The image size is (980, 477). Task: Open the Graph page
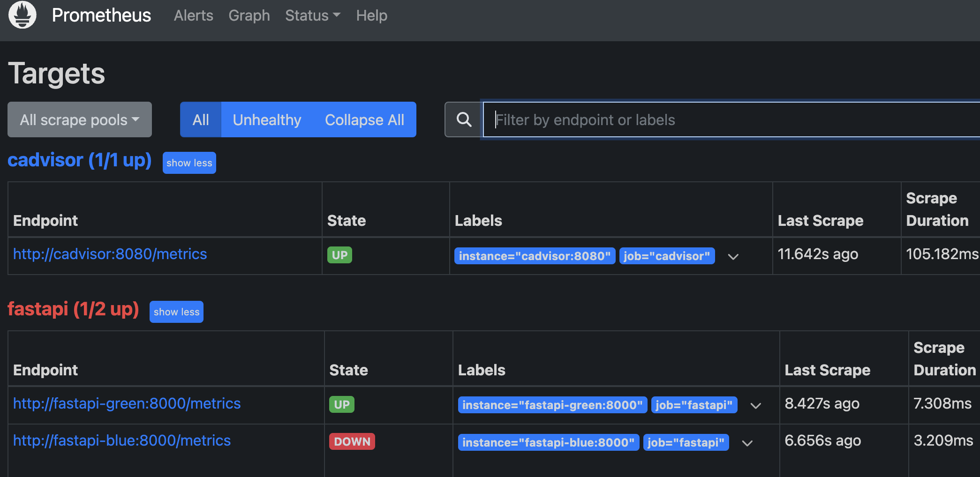pyautogui.click(x=249, y=15)
